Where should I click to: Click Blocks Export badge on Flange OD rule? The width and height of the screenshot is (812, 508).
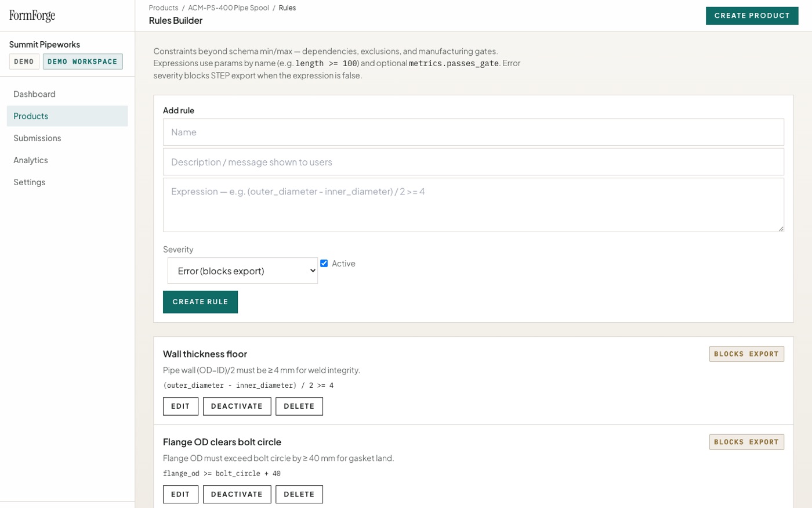(x=746, y=442)
